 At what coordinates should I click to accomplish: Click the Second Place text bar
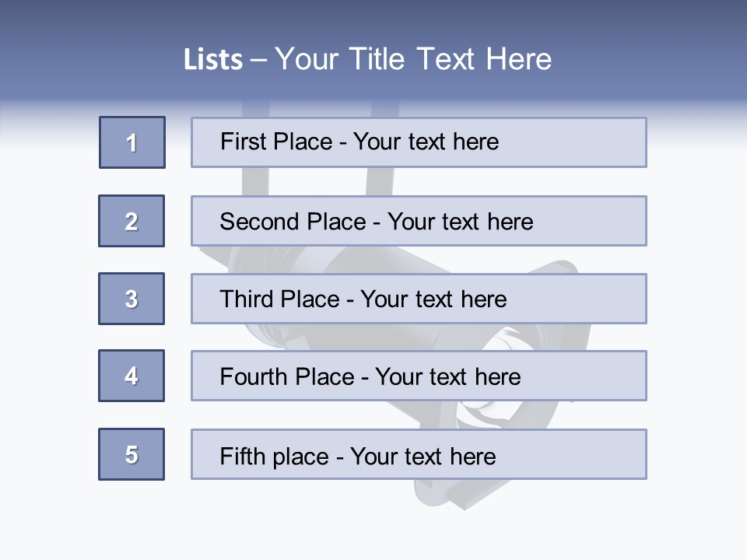point(419,221)
